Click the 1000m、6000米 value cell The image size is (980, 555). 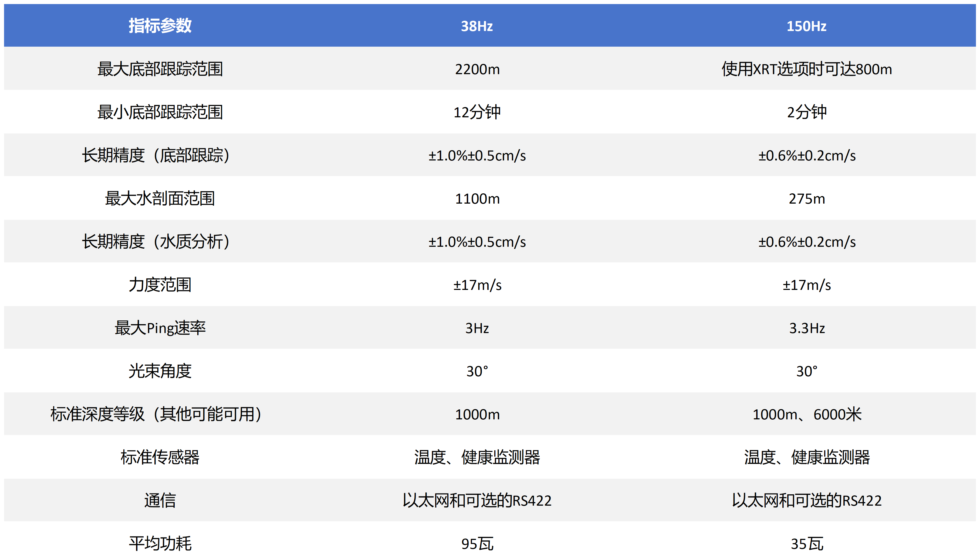click(x=806, y=414)
